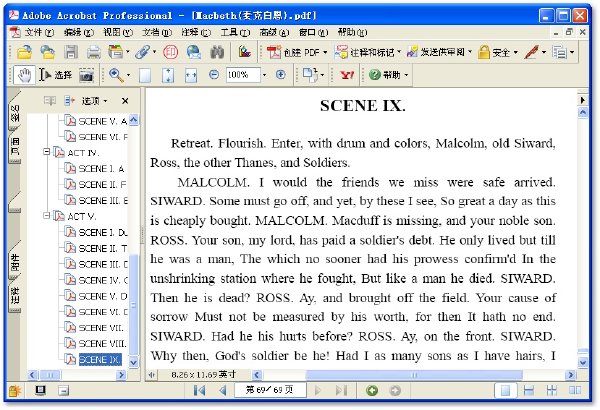Screen dimensions: 600x410
Task: Click the Yahoo Y! toolbar icon
Action: pyautogui.click(x=347, y=75)
